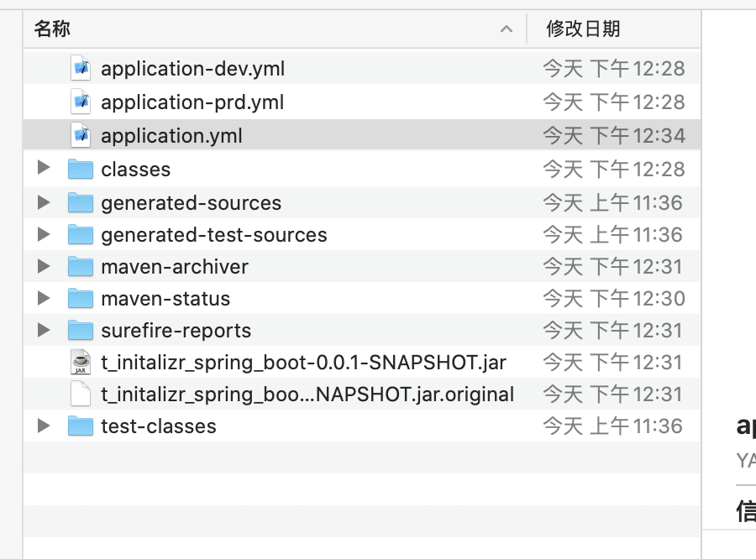This screenshot has width=756, height=559.
Task: Select the generated-sources folder name
Action: tap(191, 202)
